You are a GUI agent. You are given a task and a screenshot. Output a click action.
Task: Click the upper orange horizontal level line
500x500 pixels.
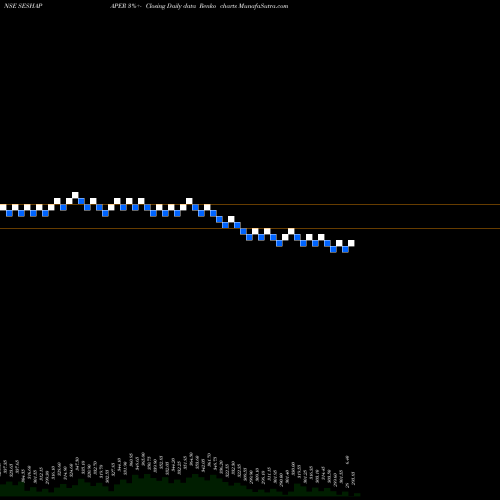(x=250, y=204)
